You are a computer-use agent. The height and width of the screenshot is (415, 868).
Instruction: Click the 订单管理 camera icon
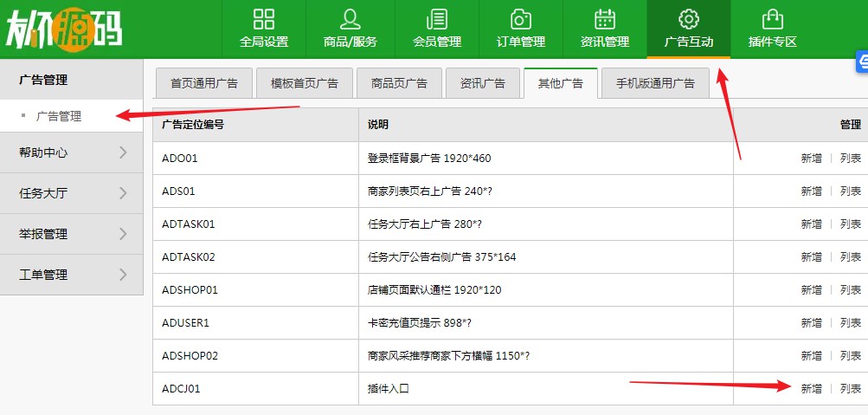coord(520,20)
